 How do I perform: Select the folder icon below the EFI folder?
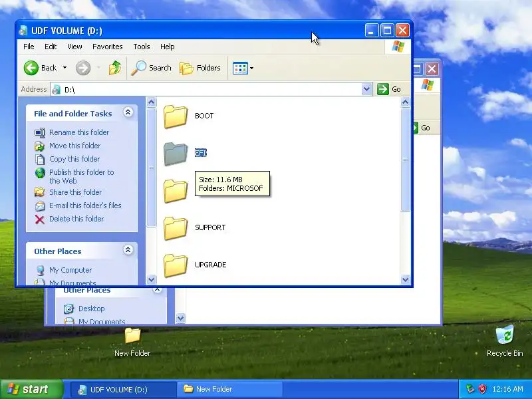(x=176, y=191)
